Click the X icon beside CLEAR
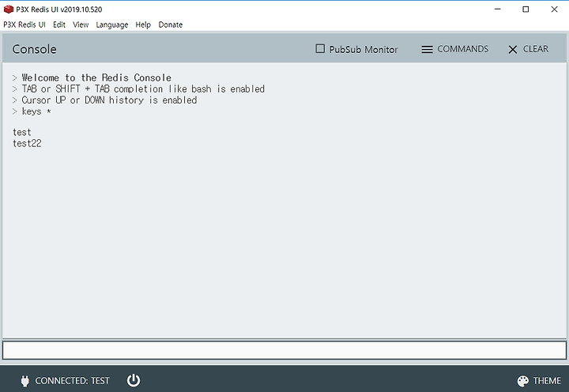Screen dimensions: 569x392 click(x=512, y=50)
